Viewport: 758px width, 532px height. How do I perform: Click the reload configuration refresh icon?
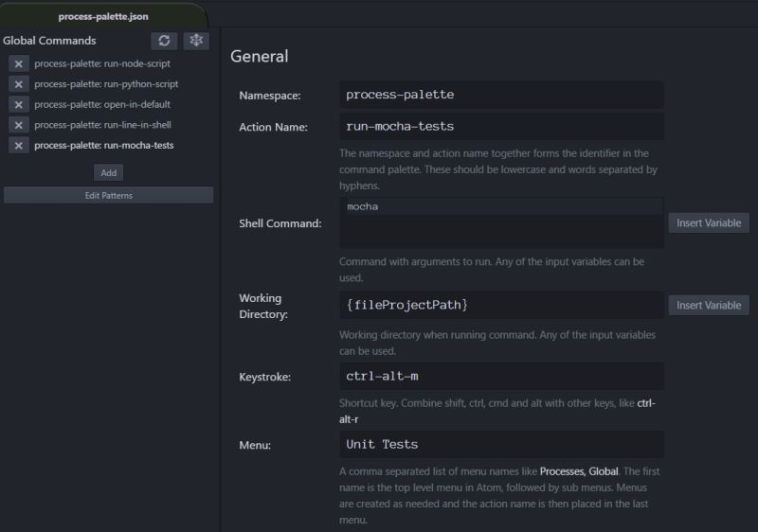point(164,41)
